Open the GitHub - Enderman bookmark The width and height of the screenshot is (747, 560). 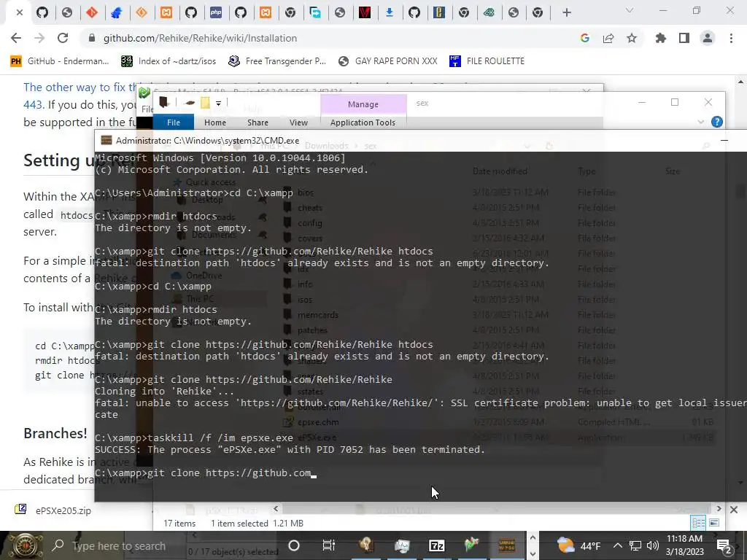click(60, 61)
